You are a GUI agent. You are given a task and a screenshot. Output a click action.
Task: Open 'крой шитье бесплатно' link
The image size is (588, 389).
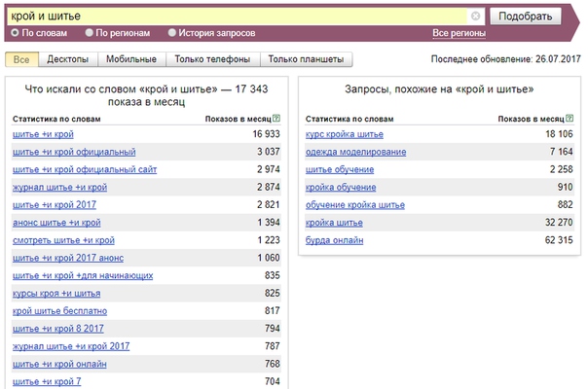(60, 310)
